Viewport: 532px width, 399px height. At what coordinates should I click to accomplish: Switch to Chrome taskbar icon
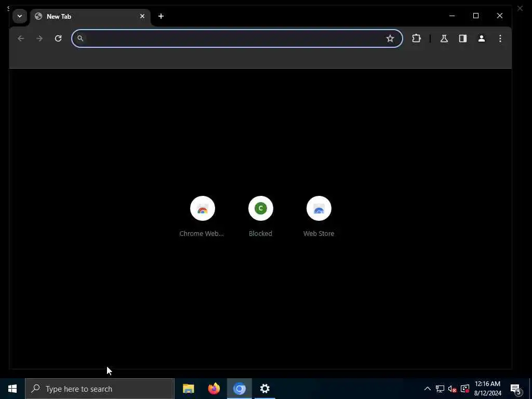[239, 389]
